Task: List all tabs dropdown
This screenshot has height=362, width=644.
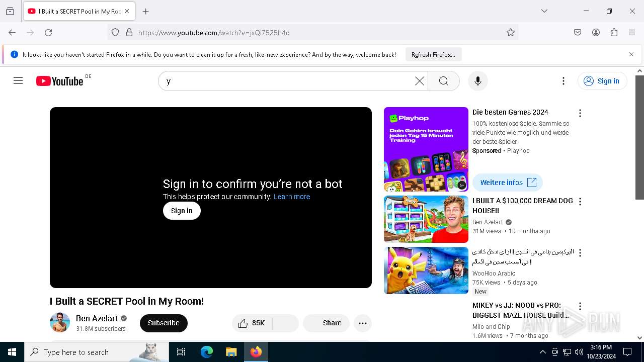Action: pos(544,11)
